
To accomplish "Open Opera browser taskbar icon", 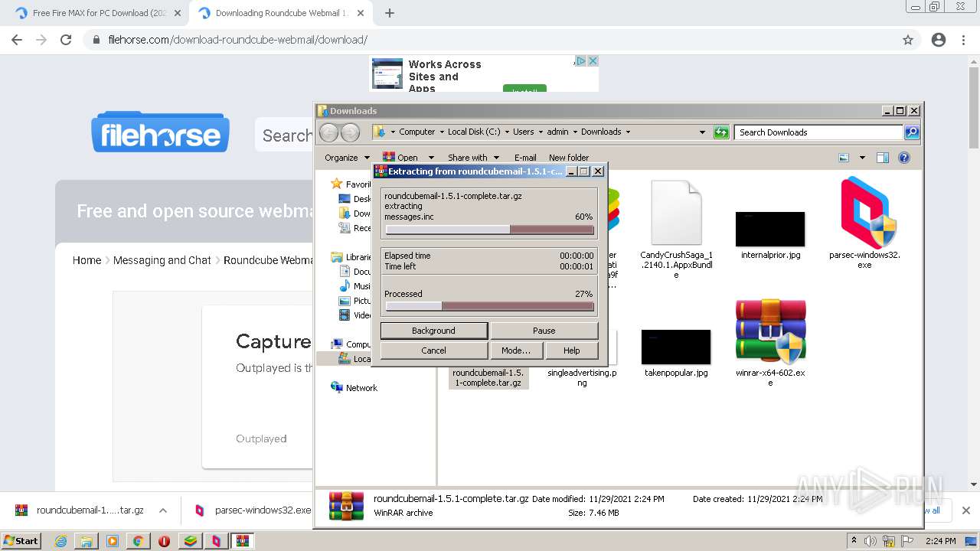I will coord(164,541).
